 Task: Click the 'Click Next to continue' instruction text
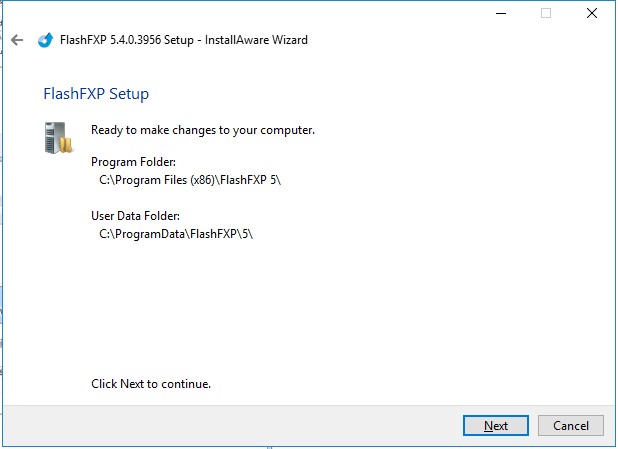point(151,383)
